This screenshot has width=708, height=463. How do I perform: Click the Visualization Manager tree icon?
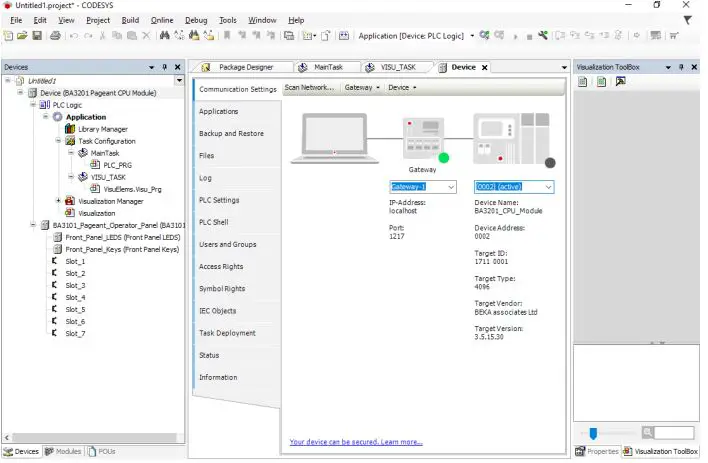70,201
